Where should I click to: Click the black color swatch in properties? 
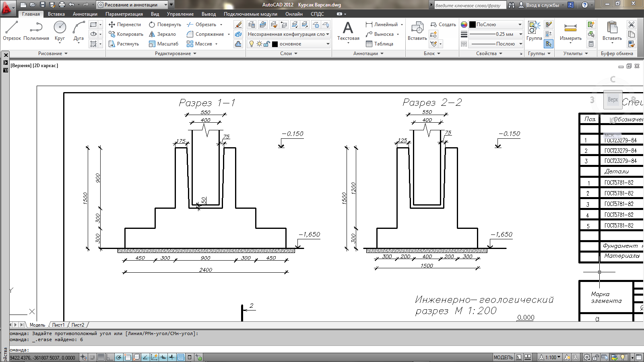click(473, 25)
